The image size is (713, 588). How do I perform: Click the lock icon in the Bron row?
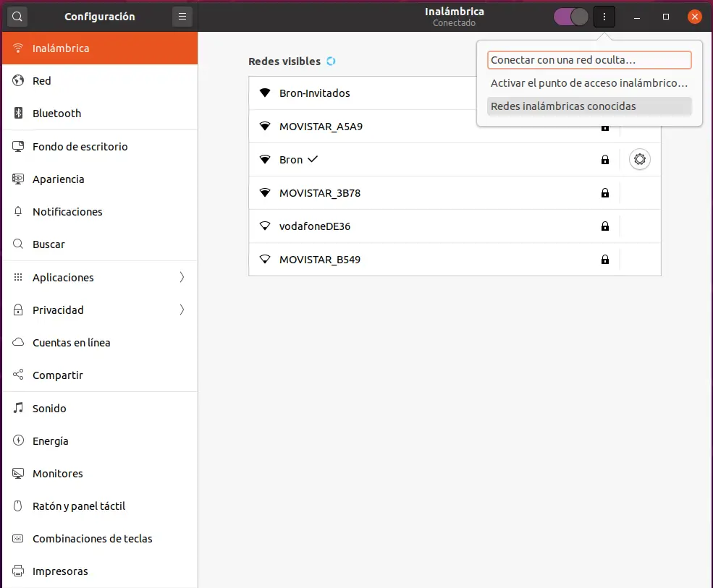(604, 160)
